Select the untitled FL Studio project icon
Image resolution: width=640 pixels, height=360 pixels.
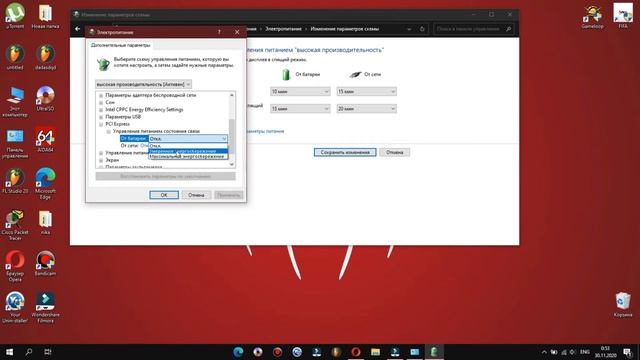tap(15, 57)
